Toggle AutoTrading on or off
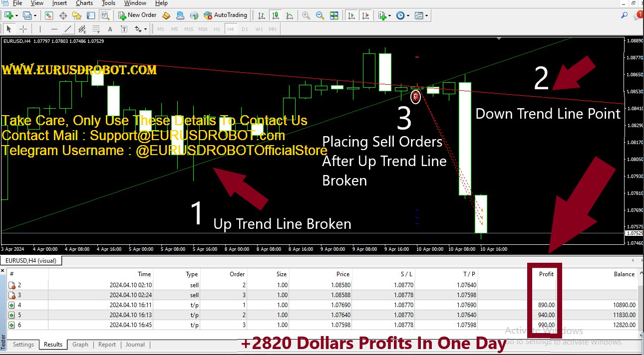Screen dimensions: 644x355 coord(226,15)
